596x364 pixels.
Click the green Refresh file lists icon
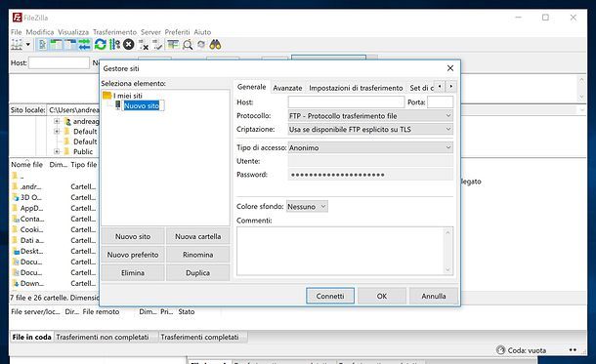(x=101, y=45)
